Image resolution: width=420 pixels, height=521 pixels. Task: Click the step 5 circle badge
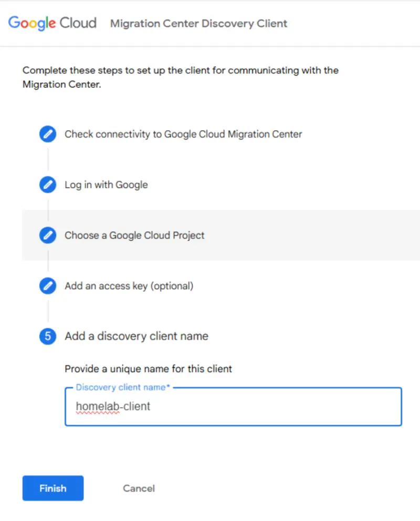coord(47,336)
